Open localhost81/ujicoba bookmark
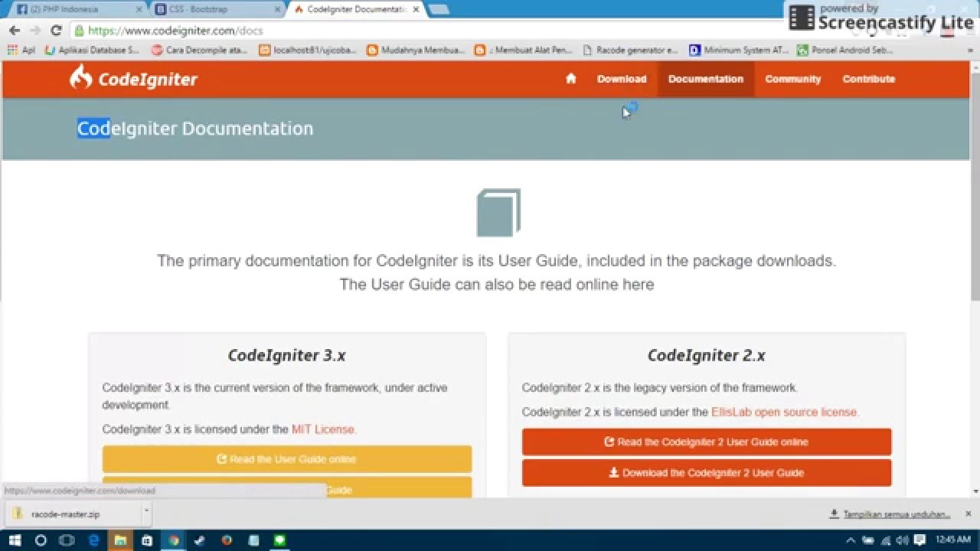 coord(308,50)
